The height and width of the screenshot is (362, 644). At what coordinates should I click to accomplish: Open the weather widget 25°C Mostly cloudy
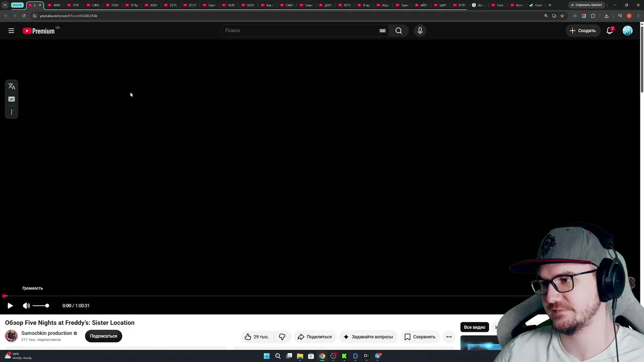18,356
